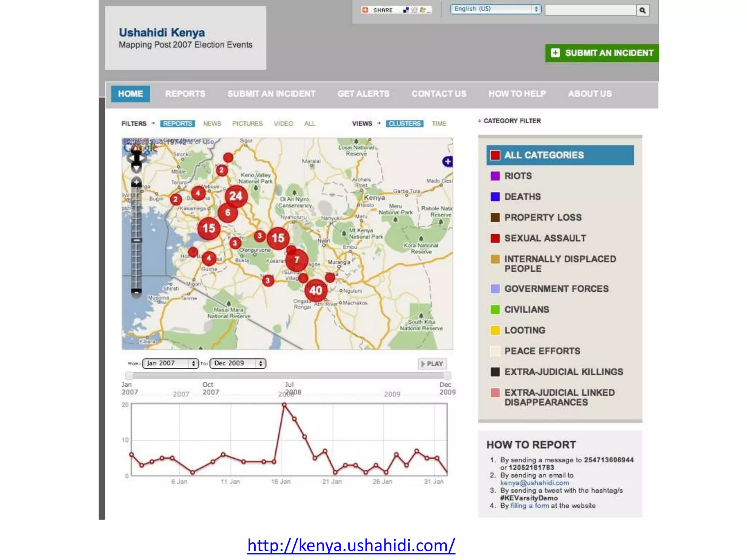Open the Get Alerts tab
Image resolution: width=747 pixels, height=560 pixels.
[363, 94]
